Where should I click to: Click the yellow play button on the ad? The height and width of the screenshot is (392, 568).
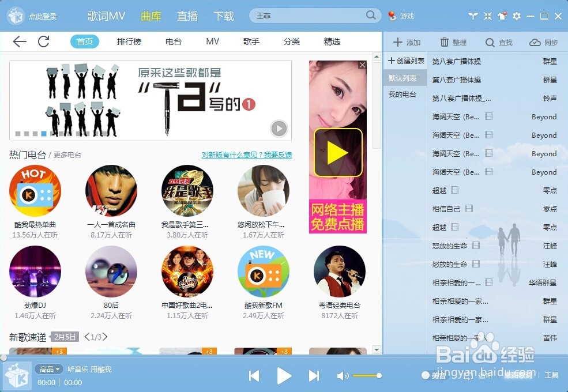338,153
